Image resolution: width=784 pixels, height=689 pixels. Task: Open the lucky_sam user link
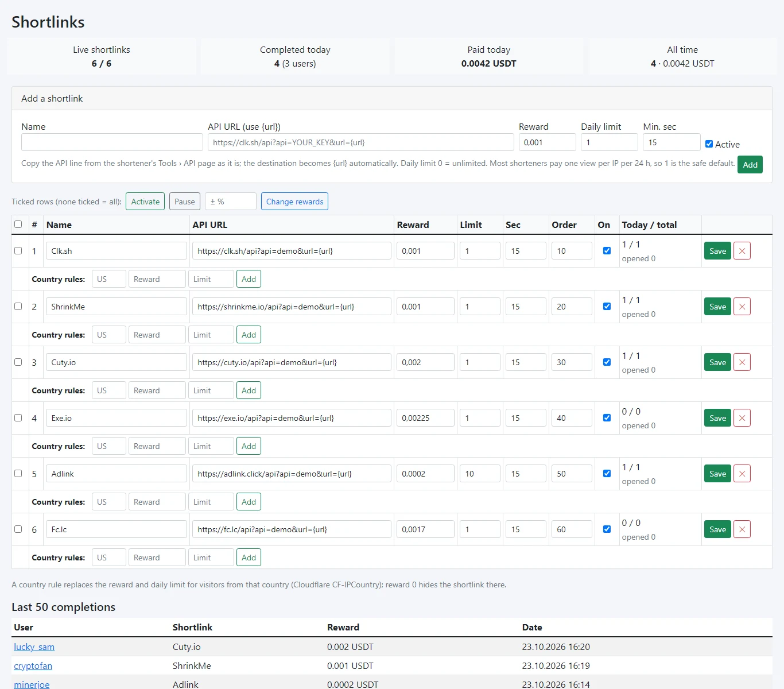34,647
